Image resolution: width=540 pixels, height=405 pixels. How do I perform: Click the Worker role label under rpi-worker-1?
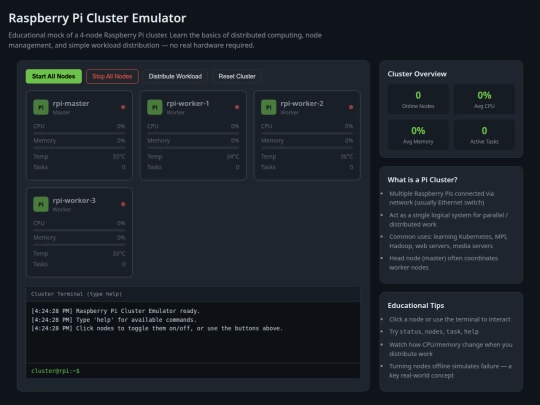(176, 113)
